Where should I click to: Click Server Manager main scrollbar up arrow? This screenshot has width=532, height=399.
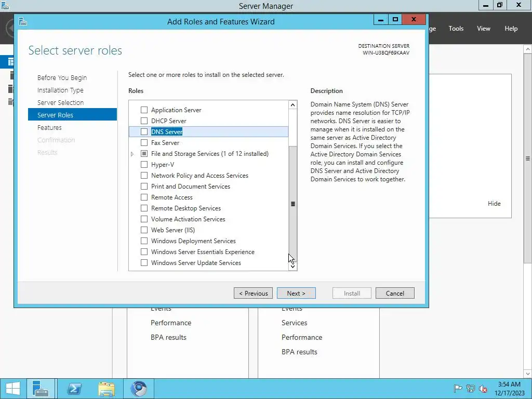point(528,49)
